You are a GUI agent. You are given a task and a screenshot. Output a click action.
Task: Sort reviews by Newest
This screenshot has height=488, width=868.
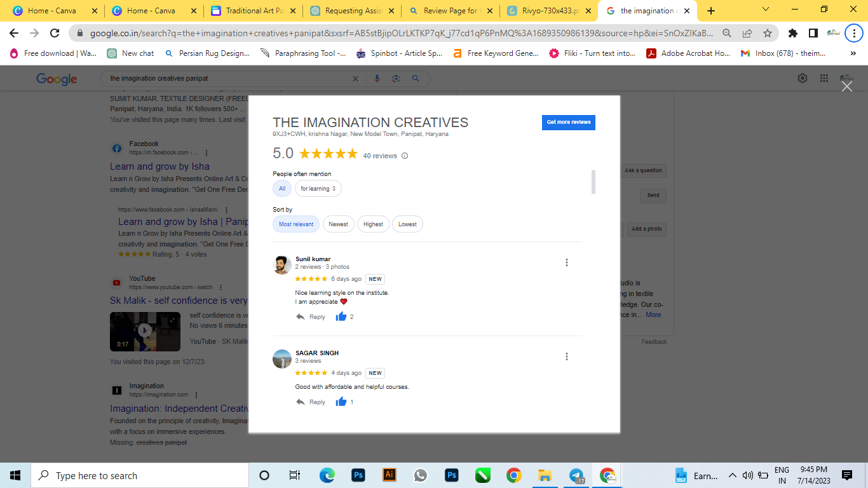tap(339, 224)
